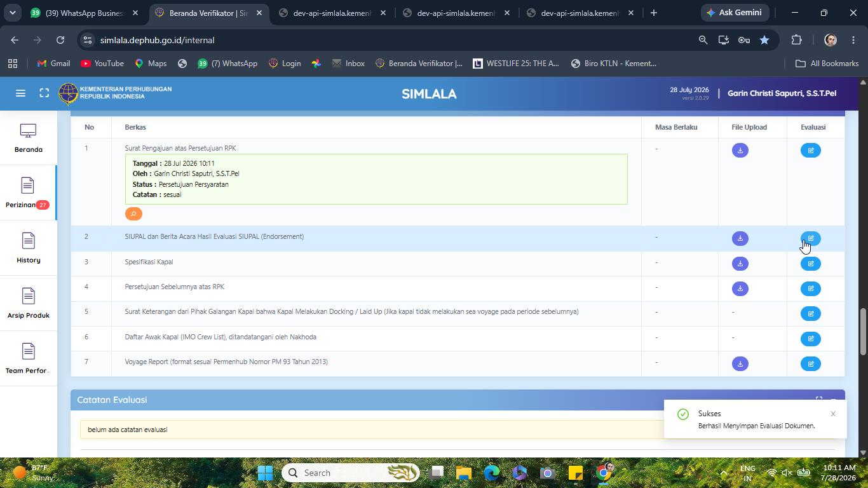Image resolution: width=868 pixels, height=488 pixels.
Task: Download Voyage Report file
Action: click(x=740, y=364)
